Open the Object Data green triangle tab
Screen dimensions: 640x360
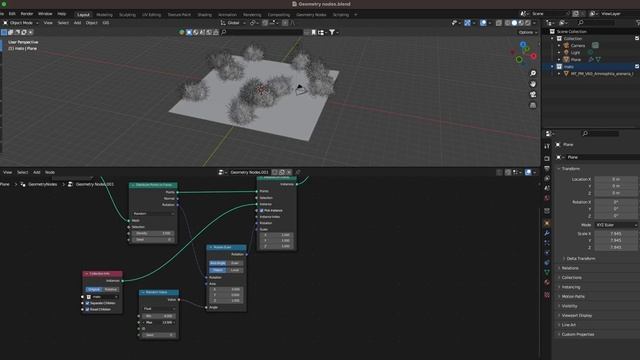point(547,272)
